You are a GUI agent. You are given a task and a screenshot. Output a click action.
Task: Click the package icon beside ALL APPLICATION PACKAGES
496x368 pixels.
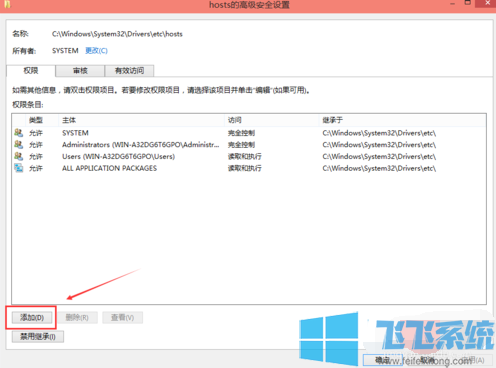coord(19,168)
